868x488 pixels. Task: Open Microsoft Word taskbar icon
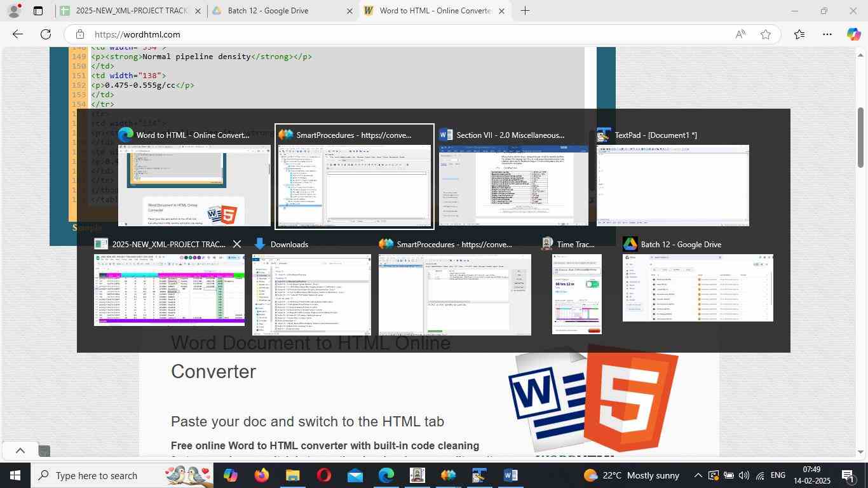point(510,475)
